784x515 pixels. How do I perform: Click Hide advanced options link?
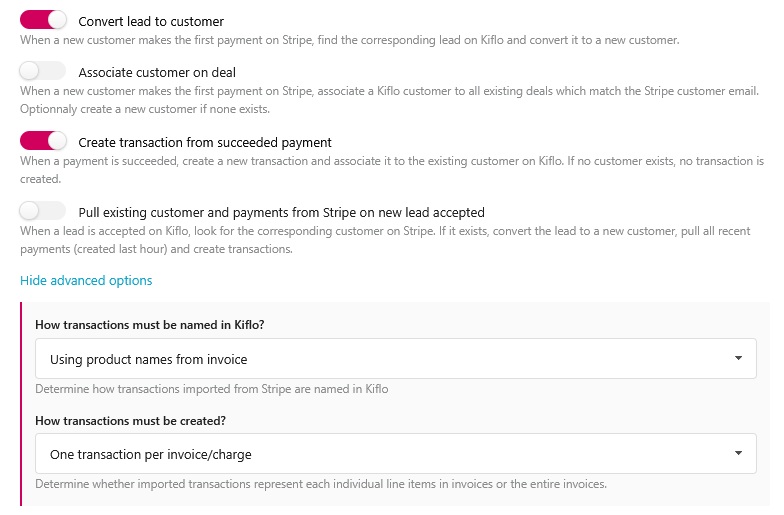click(86, 281)
